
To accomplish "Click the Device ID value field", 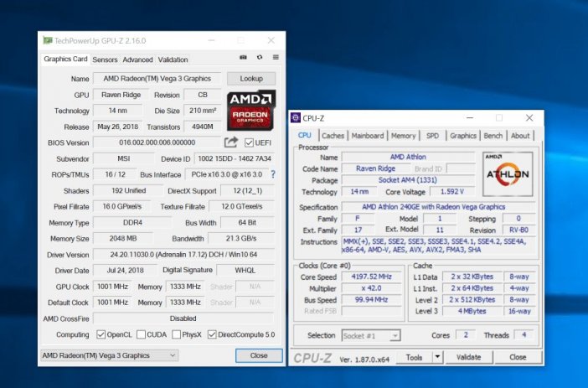I will click(x=235, y=158).
